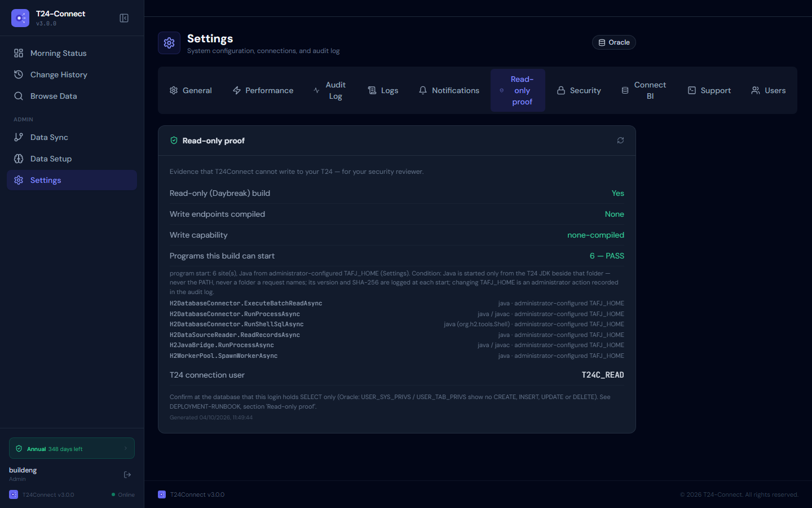Click the T24-Connect app logo
The image size is (812, 508).
(20, 18)
